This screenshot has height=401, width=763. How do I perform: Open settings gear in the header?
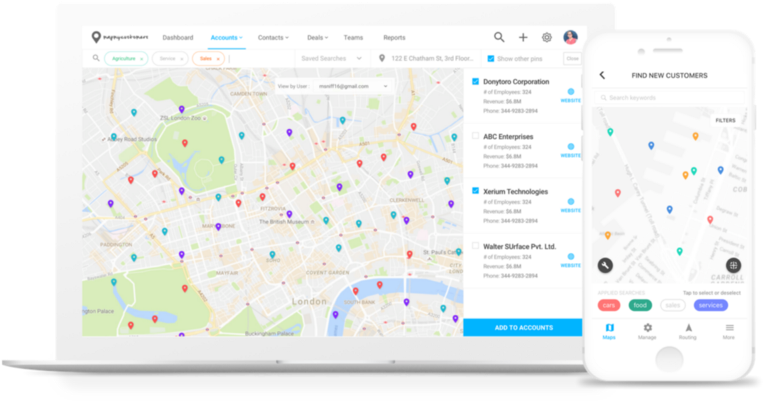[547, 37]
